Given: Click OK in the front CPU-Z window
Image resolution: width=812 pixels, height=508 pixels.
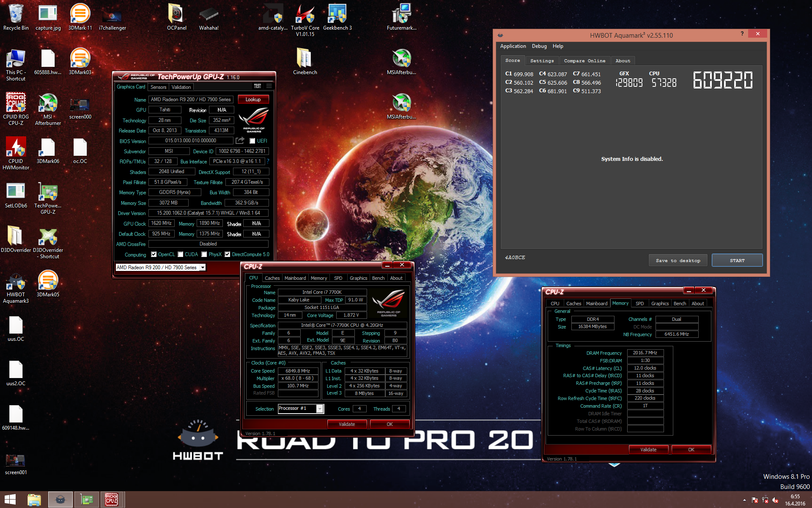Looking at the screenshot, I should pyautogui.click(x=390, y=424).
